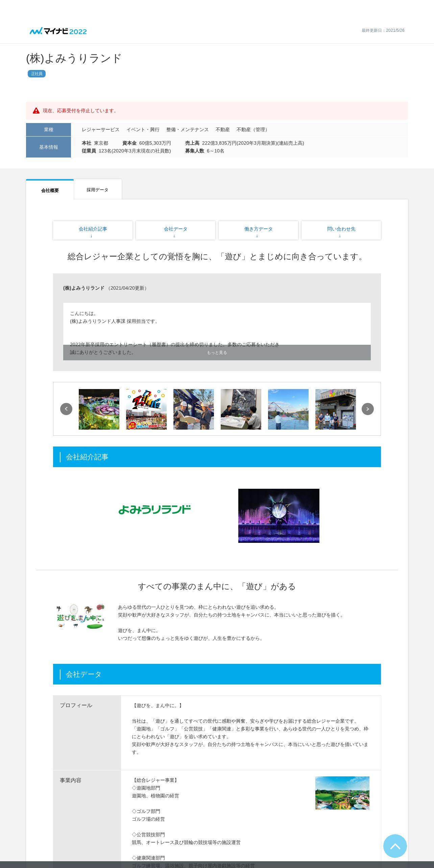Image resolution: width=434 pixels, height=868 pixels.
Task: Click the 最終更新日：2021/5/26 text
Action: pyautogui.click(x=383, y=30)
